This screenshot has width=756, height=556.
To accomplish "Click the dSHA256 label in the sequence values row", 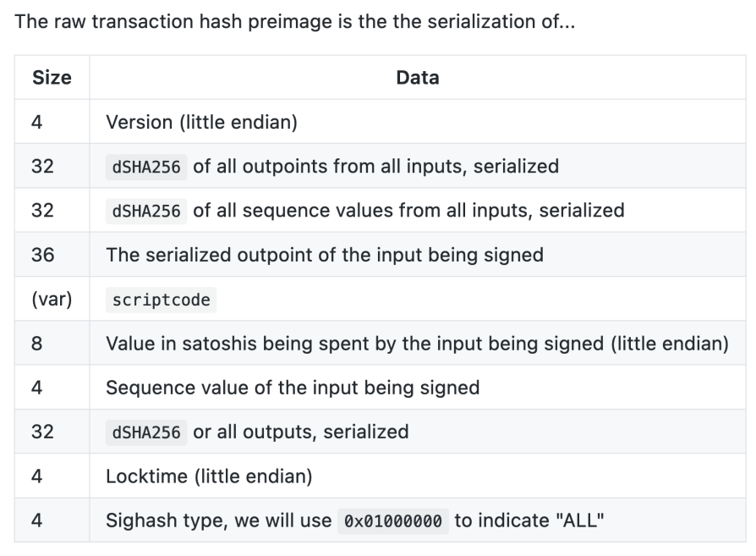I will pyautogui.click(x=145, y=211).
